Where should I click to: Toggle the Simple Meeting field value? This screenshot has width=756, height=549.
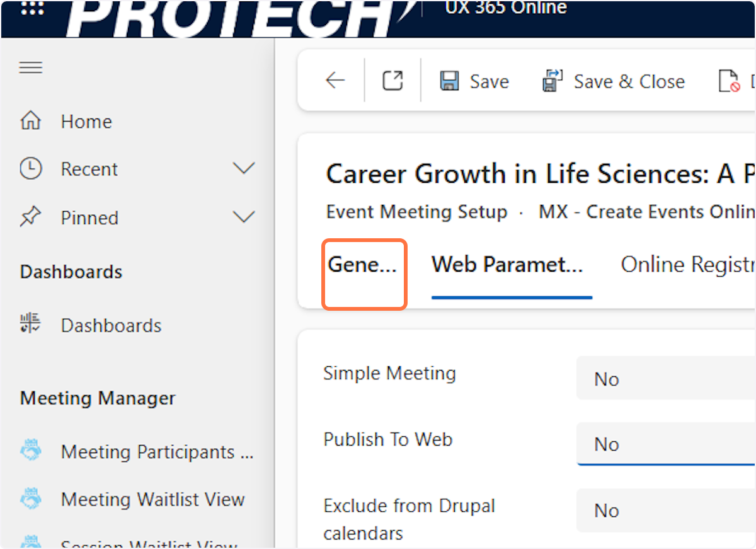[665, 379]
